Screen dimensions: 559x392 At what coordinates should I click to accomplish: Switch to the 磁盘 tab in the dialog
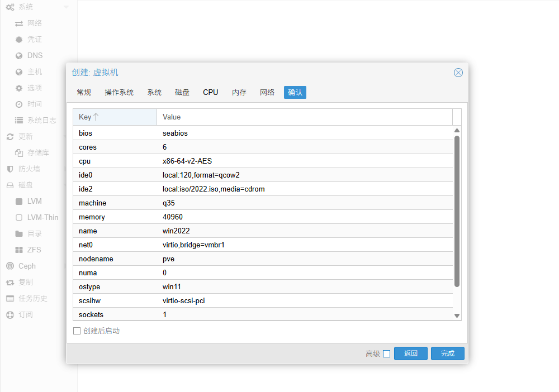[x=182, y=92]
